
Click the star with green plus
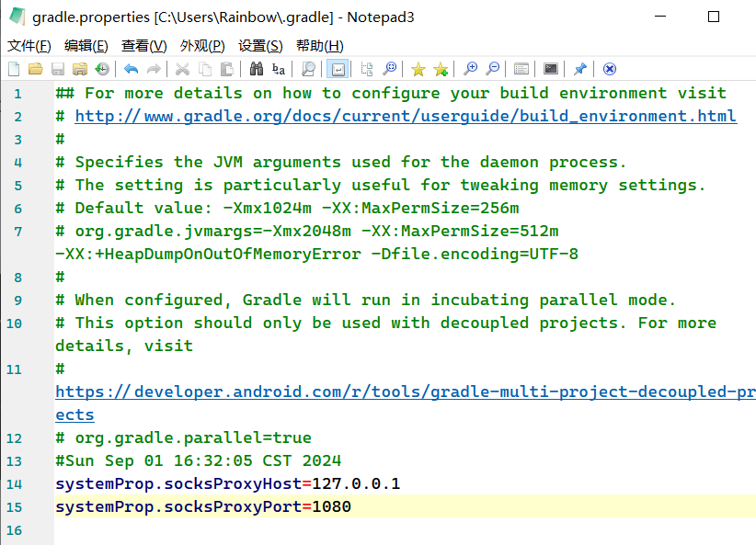coord(441,70)
